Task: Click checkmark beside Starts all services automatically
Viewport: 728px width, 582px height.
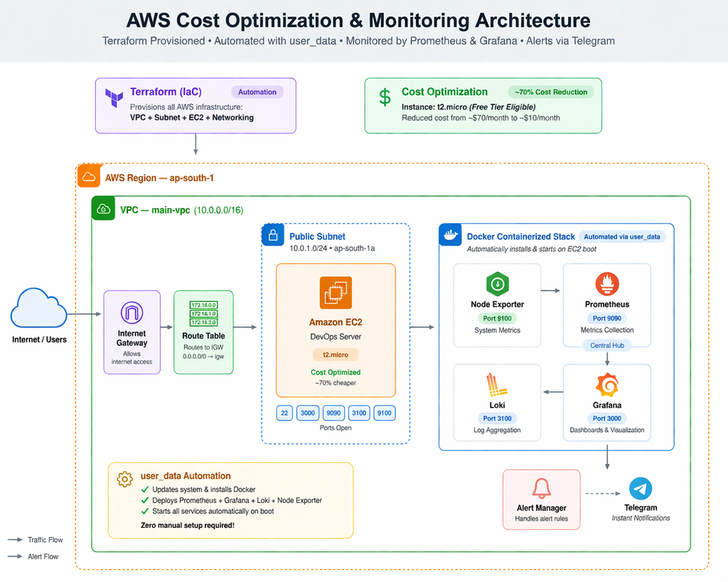Action: tap(145, 511)
